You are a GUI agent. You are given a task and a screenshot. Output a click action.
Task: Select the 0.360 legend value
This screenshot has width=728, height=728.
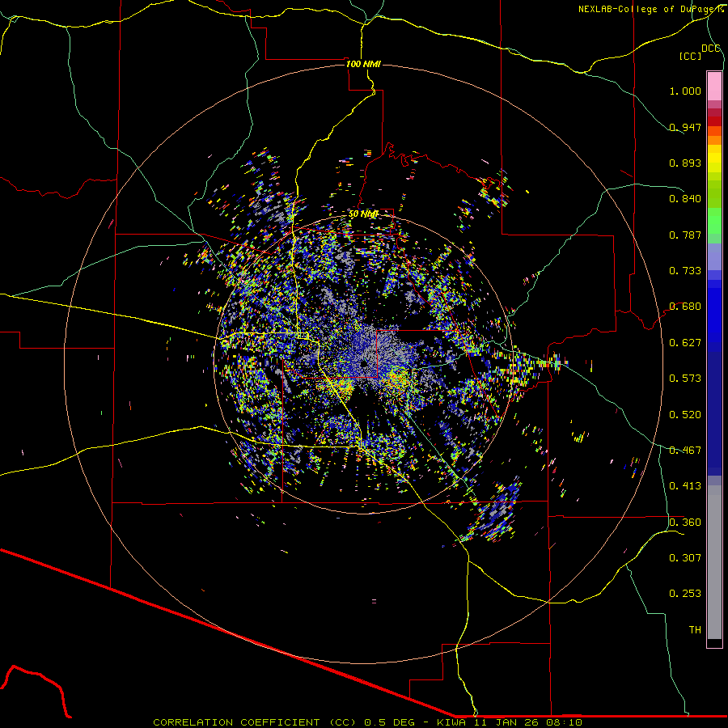click(685, 523)
